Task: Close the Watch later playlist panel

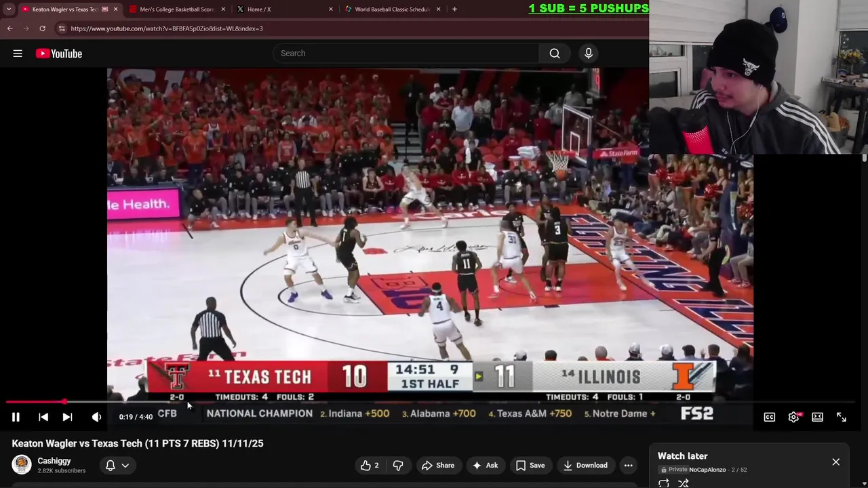Action: (x=836, y=462)
